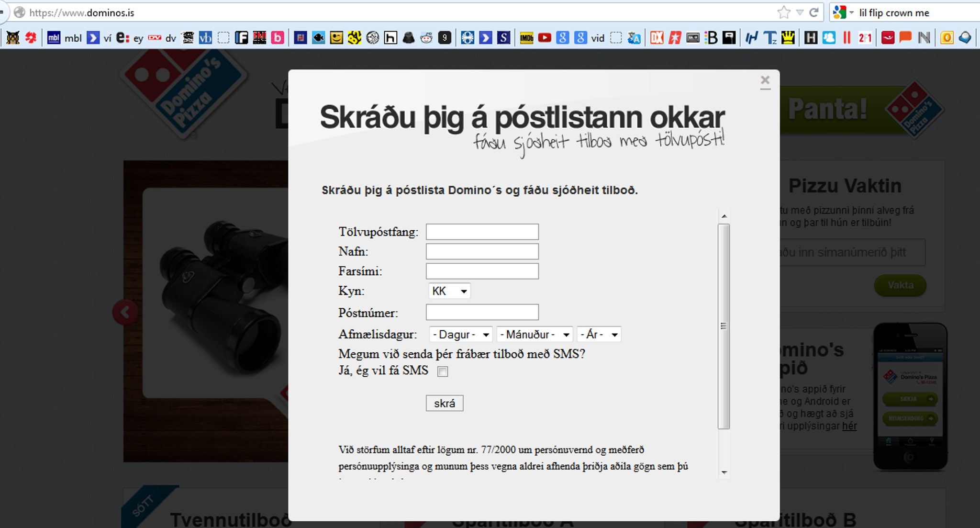Open the ví bookmark

100,38
